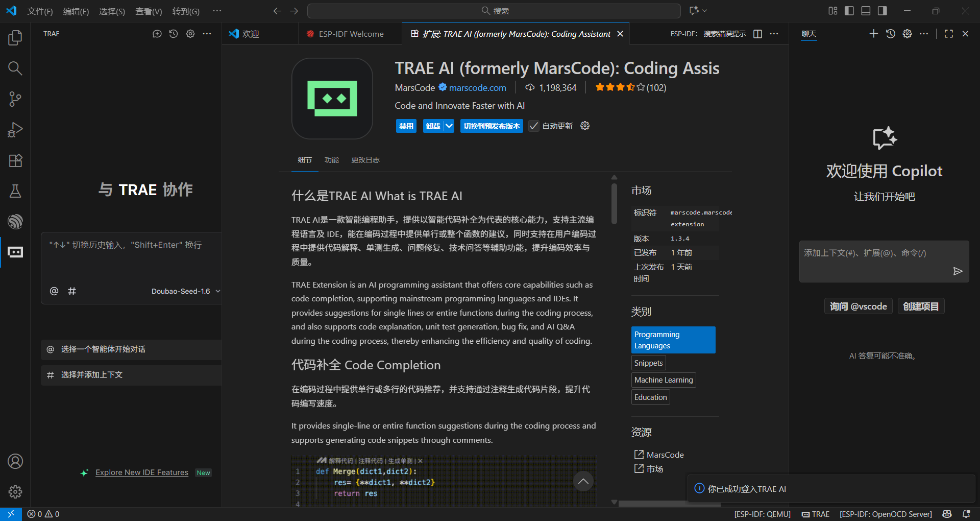The image size is (980, 521).
Task: Click the 禁用 button
Action: (x=406, y=126)
